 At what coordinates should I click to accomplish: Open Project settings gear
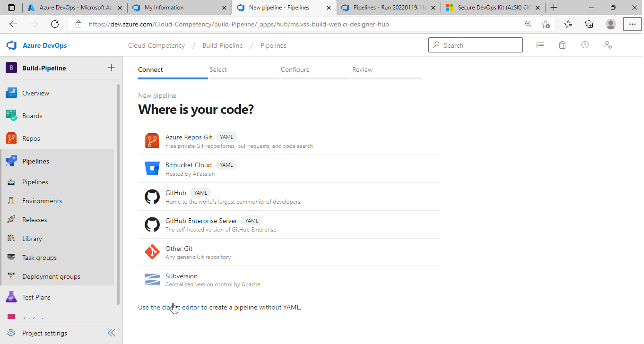11,333
